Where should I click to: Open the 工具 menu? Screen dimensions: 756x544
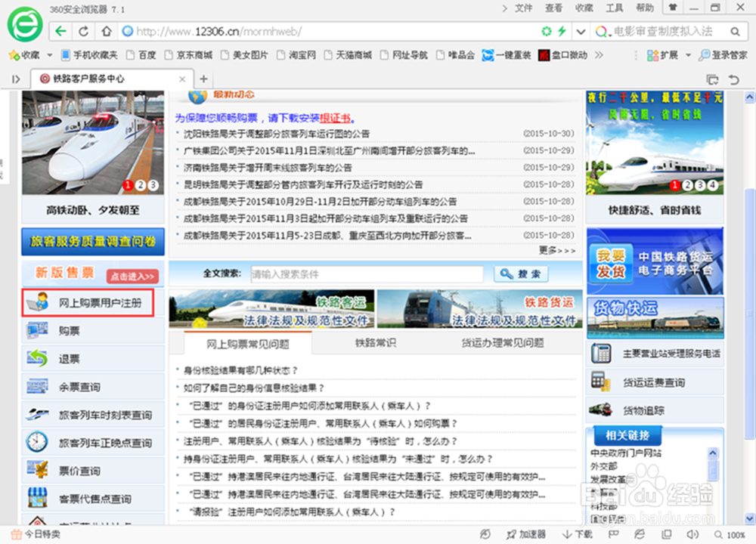(614, 8)
